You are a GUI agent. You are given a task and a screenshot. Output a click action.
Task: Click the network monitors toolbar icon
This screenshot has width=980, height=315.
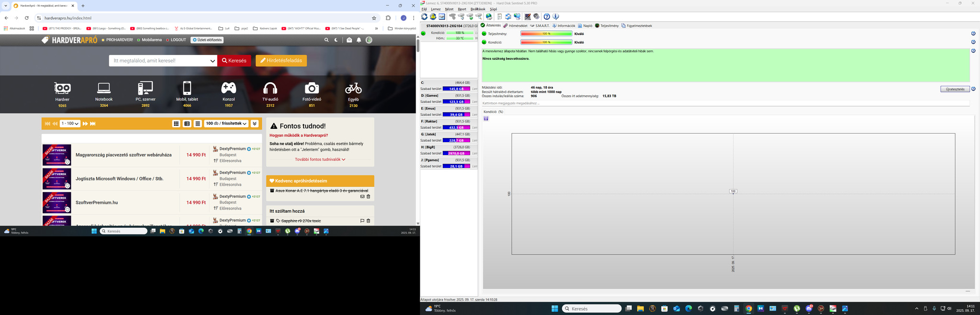(x=517, y=17)
